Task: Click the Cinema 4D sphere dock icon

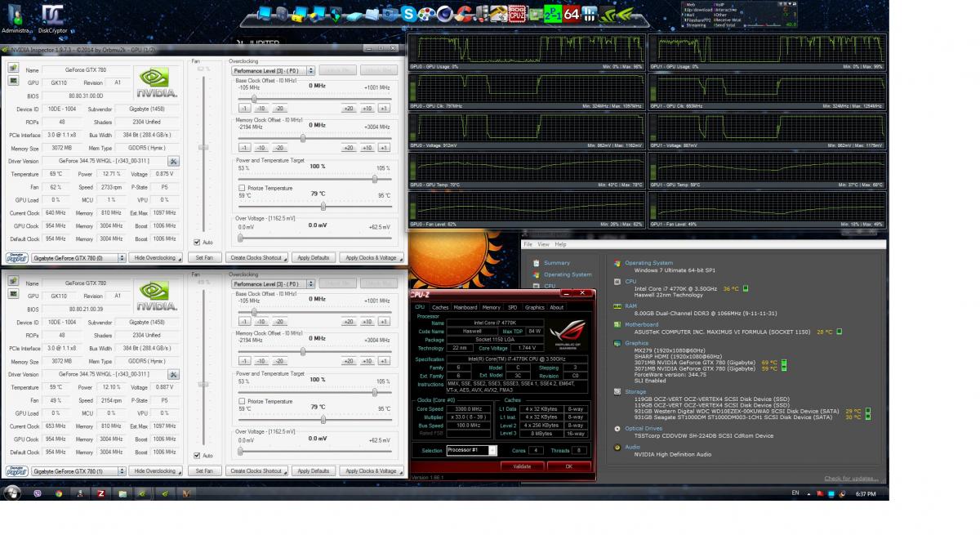Action: [x=445, y=13]
